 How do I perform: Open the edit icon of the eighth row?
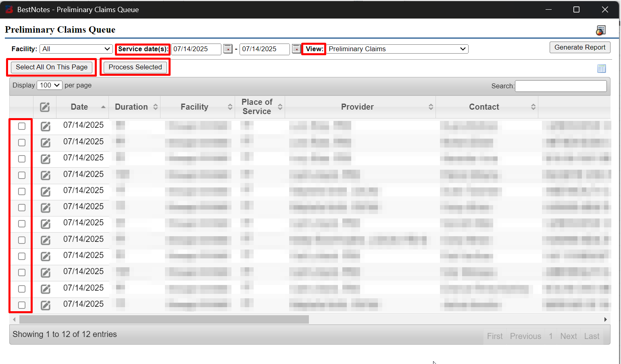point(46,240)
